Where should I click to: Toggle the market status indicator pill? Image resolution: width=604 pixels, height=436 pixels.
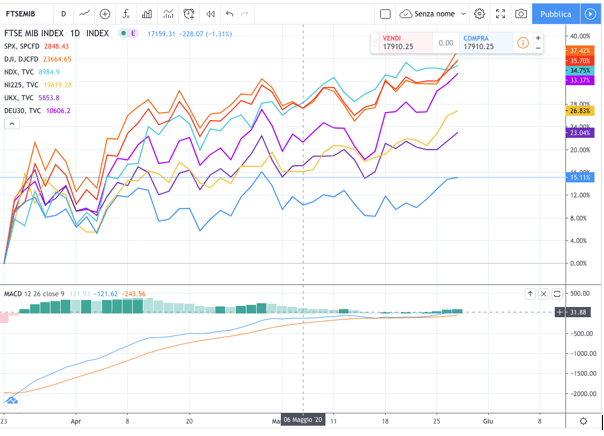click(126, 33)
